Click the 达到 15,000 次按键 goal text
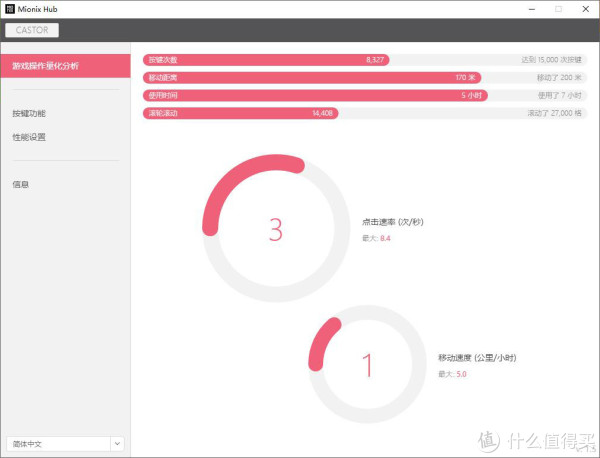This screenshot has width=600, height=458. pos(551,60)
